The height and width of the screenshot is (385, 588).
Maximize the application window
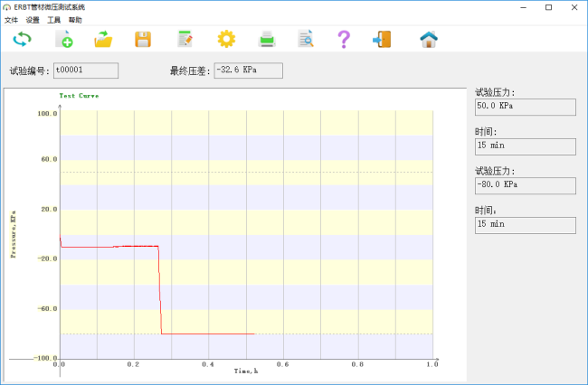547,7
